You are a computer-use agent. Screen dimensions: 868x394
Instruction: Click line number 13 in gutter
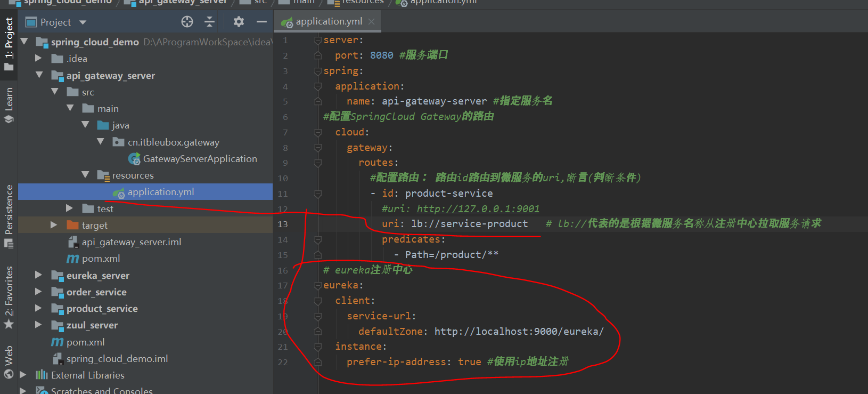pos(283,224)
